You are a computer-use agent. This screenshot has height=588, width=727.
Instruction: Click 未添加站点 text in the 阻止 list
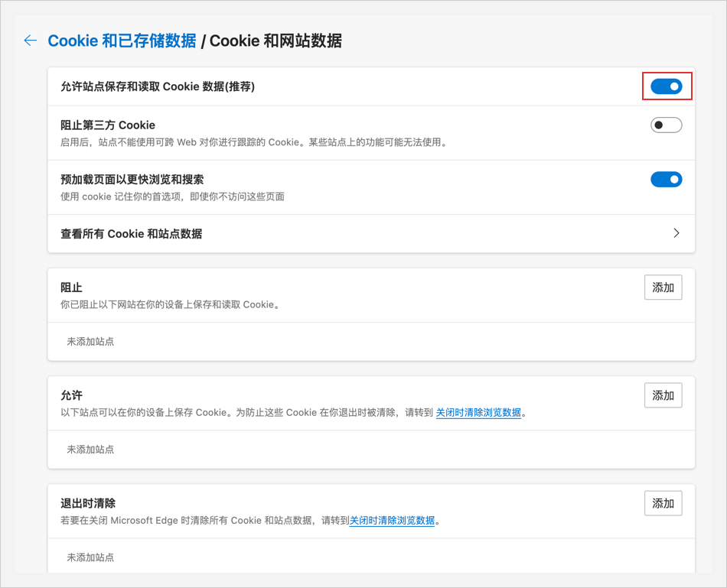click(x=90, y=342)
